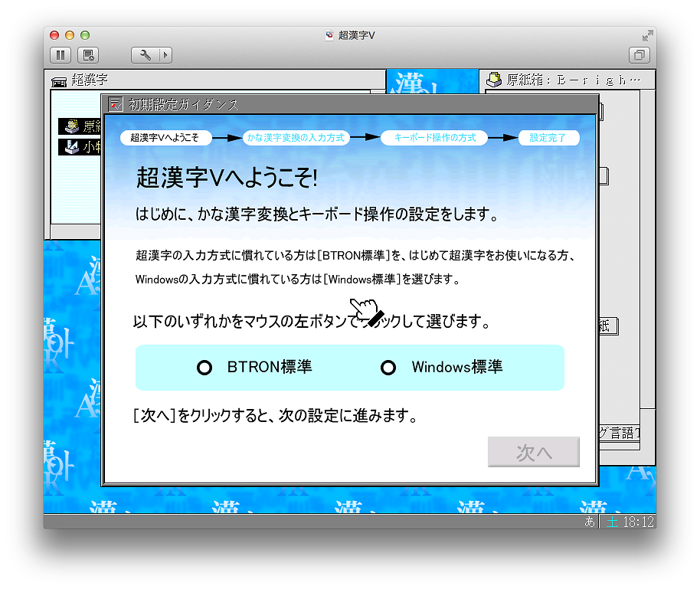700x589 pixels.
Task: Click the VM snapshot icon
Action: (89, 55)
